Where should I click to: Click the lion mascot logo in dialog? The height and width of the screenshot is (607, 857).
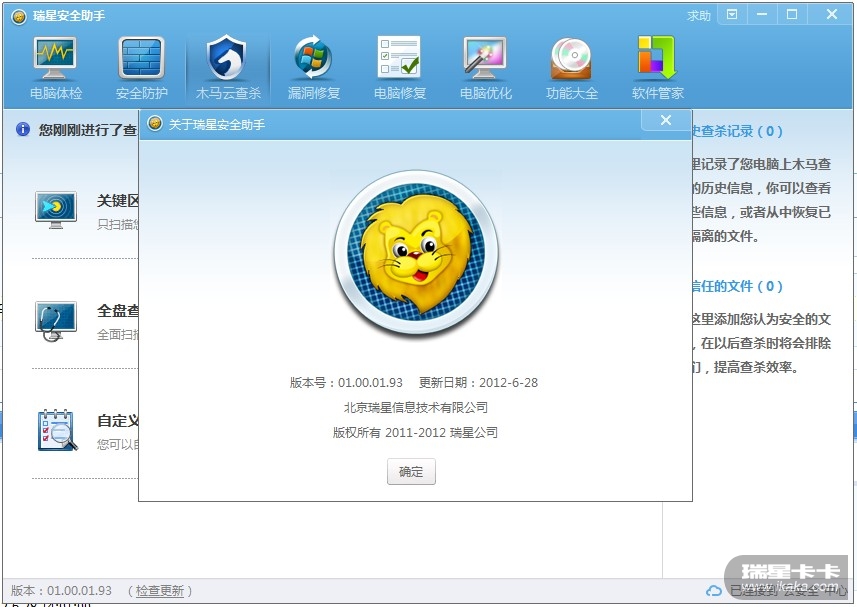coord(416,252)
